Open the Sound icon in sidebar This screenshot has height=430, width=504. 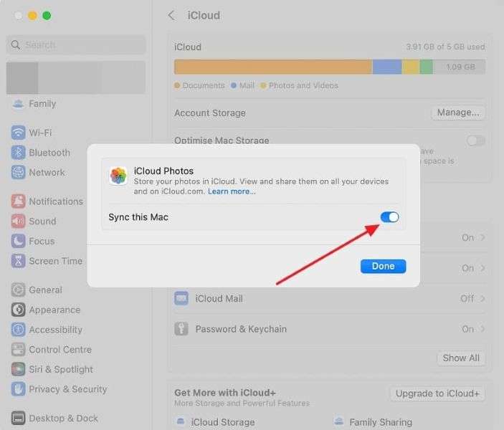(x=19, y=221)
